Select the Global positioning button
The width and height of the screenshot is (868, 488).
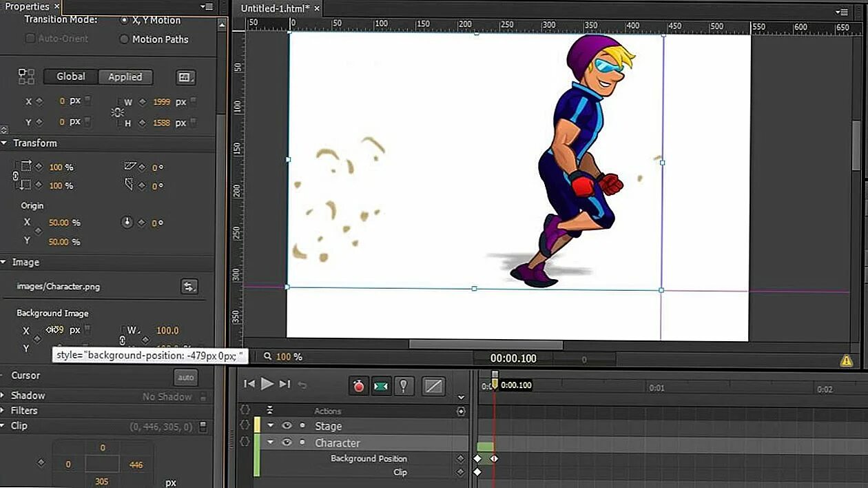pyautogui.click(x=71, y=77)
